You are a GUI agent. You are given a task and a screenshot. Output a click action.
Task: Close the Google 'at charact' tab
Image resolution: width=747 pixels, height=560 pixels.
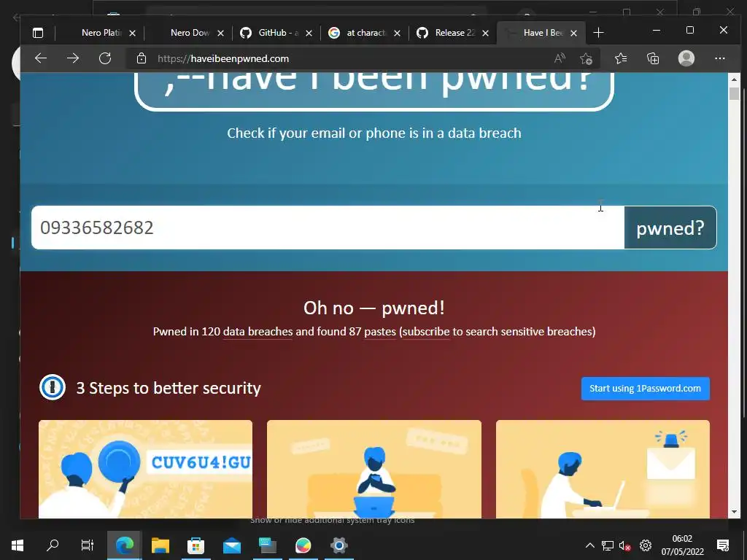coord(398,33)
